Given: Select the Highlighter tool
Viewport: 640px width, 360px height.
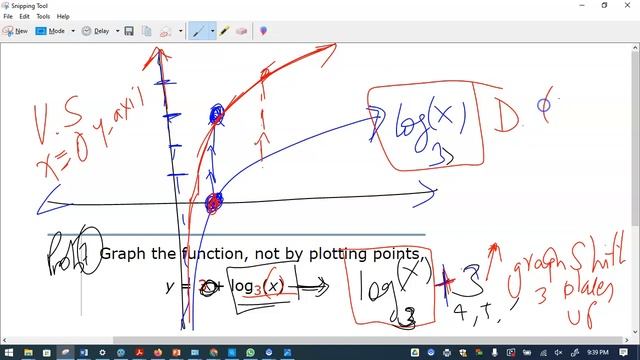Looking at the screenshot, I should pos(224,31).
